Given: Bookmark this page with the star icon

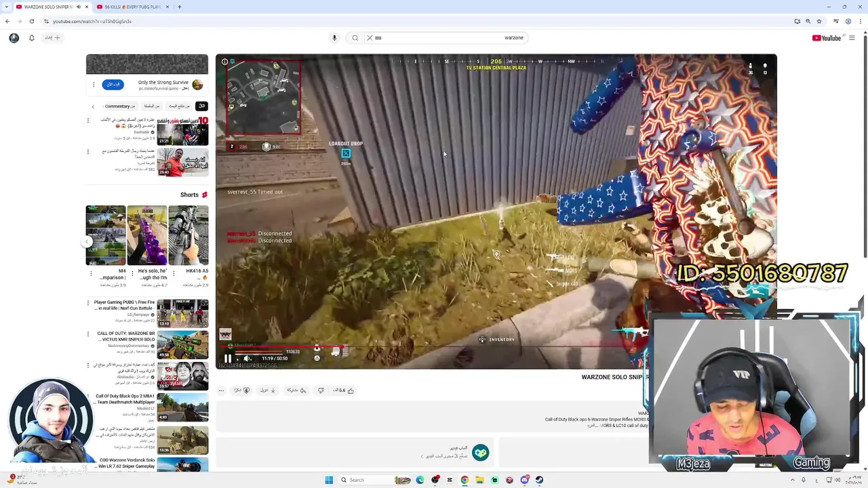Looking at the screenshot, I should pos(818,21).
